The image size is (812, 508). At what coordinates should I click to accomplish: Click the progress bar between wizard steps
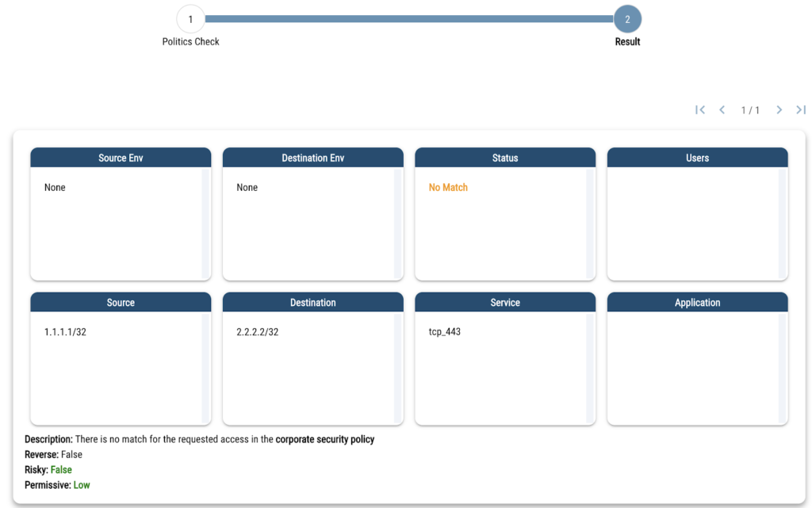[x=408, y=19]
